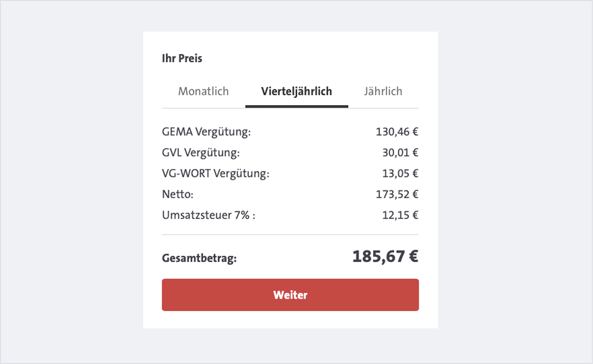Open the Jährlich pricing tab
Image resolution: width=593 pixels, height=364 pixels.
tap(383, 91)
